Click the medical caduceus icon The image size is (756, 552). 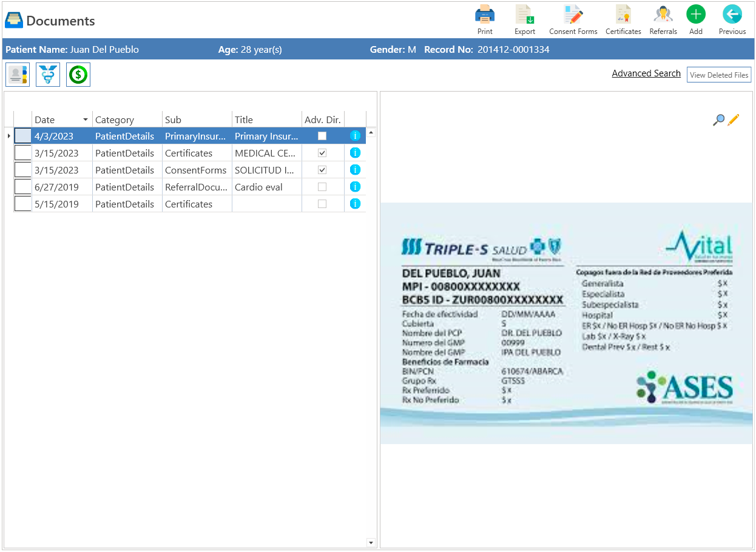pos(48,75)
